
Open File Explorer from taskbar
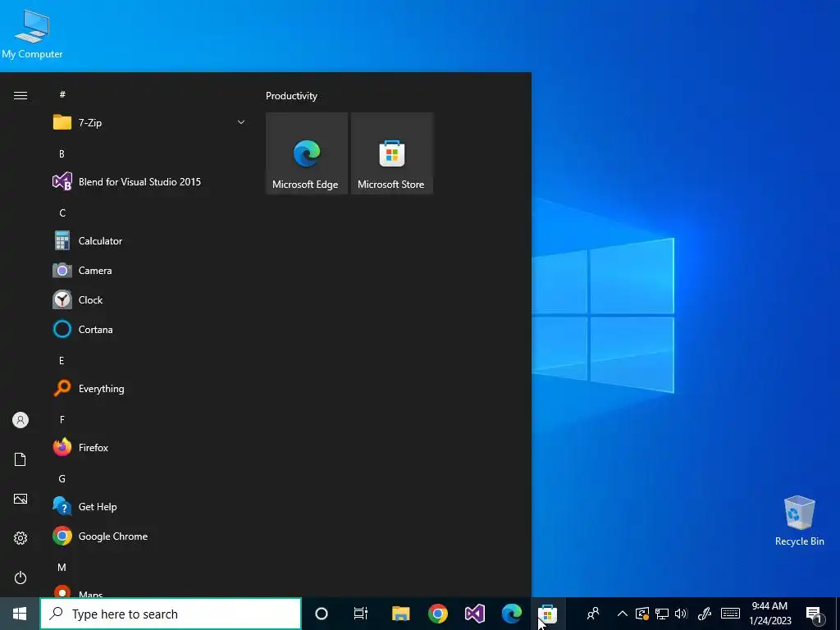(400, 614)
